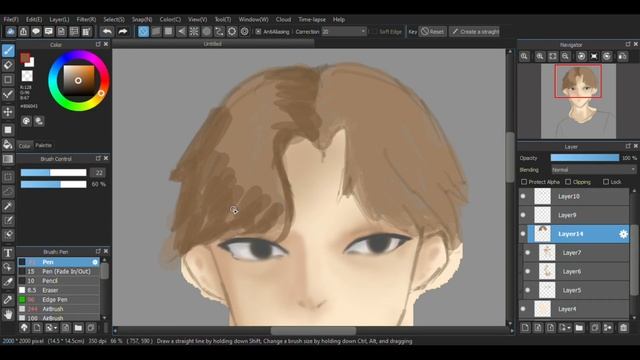The image size is (640, 360).
Task: Click the Undo arrow
Action: [x=107, y=31]
